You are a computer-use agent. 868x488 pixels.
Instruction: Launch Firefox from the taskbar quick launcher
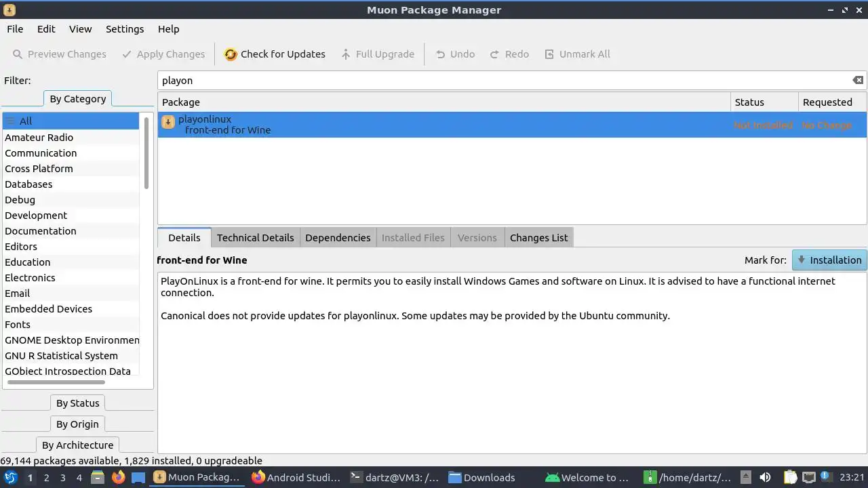[118, 477]
